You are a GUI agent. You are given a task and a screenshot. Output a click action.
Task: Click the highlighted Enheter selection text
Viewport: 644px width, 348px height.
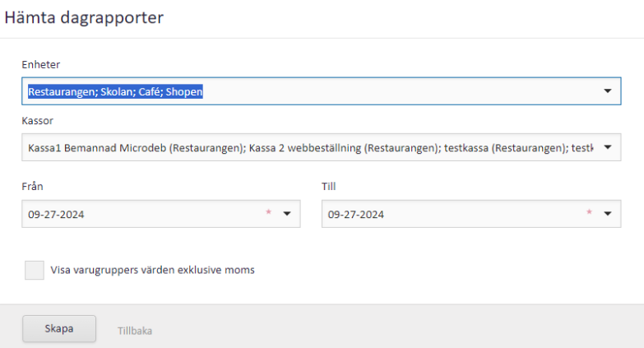(x=115, y=92)
